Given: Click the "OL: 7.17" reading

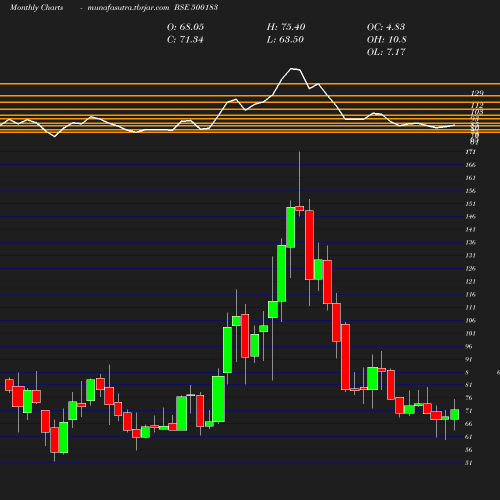Looking at the screenshot, I should coord(386,52).
